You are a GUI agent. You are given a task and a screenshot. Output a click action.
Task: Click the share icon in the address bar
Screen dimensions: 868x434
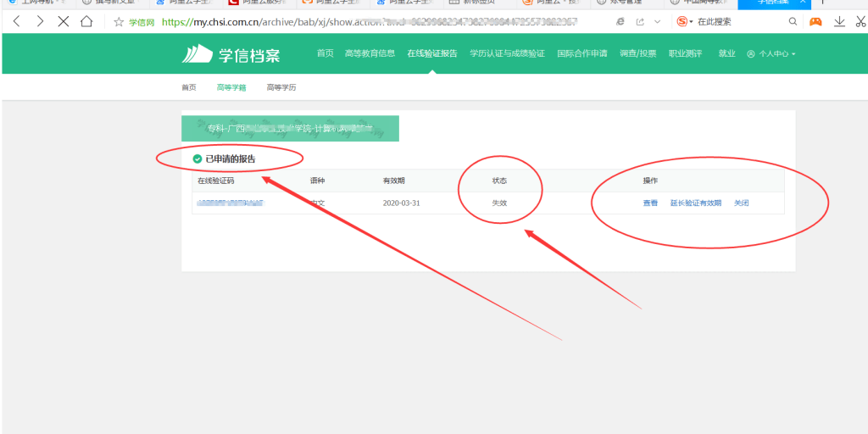coord(640,22)
